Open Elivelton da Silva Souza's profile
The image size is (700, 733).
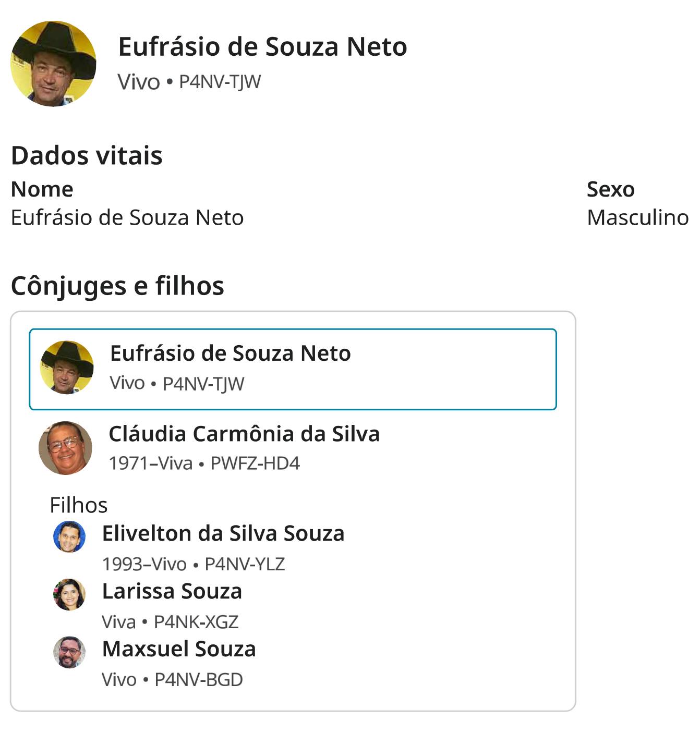coord(223,534)
